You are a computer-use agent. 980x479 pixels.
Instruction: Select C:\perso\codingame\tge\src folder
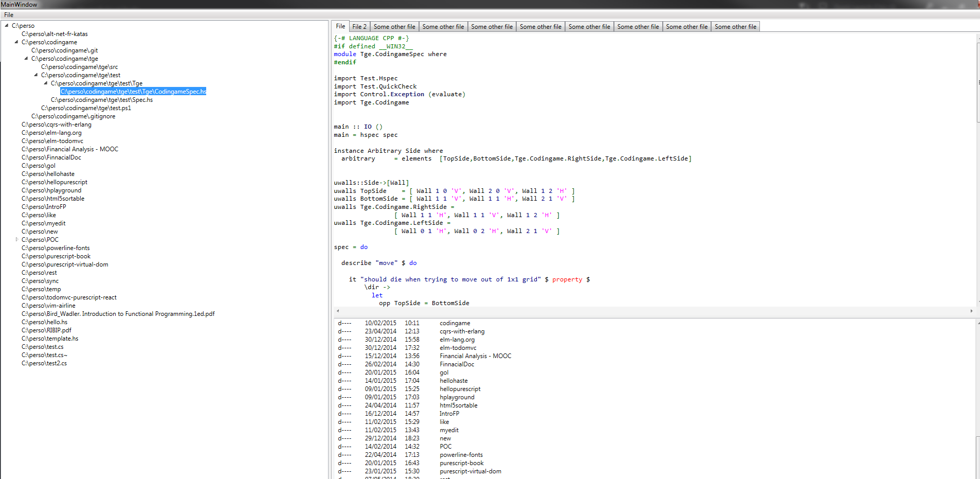pyautogui.click(x=79, y=67)
